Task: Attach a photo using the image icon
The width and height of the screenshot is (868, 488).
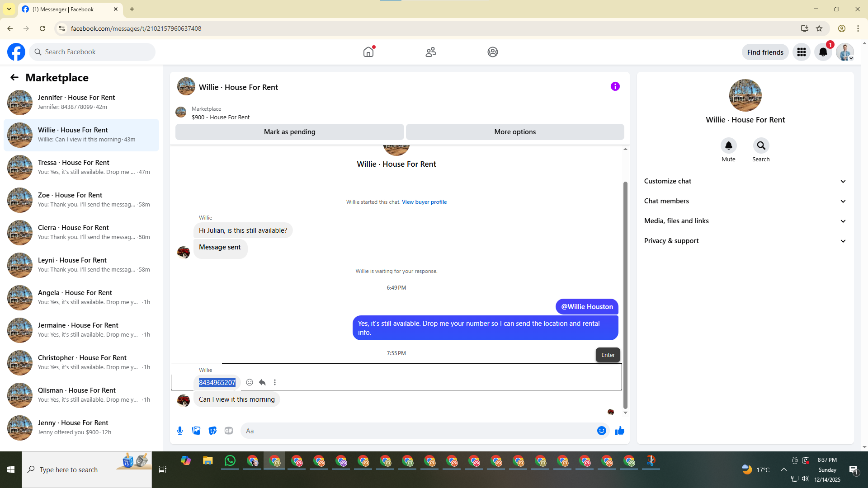Action: click(x=196, y=431)
